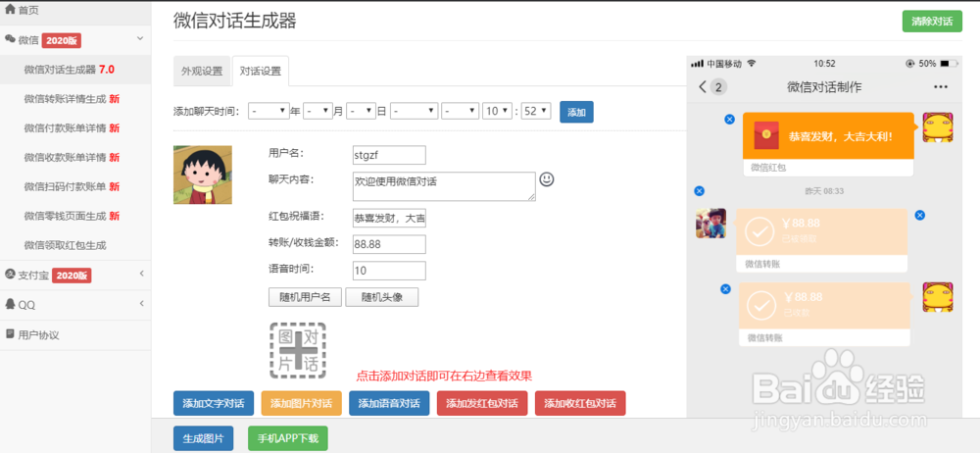This screenshot has height=453, width=980.
Task: Delete the 已收款 transfer message
Action: [725, 288]
